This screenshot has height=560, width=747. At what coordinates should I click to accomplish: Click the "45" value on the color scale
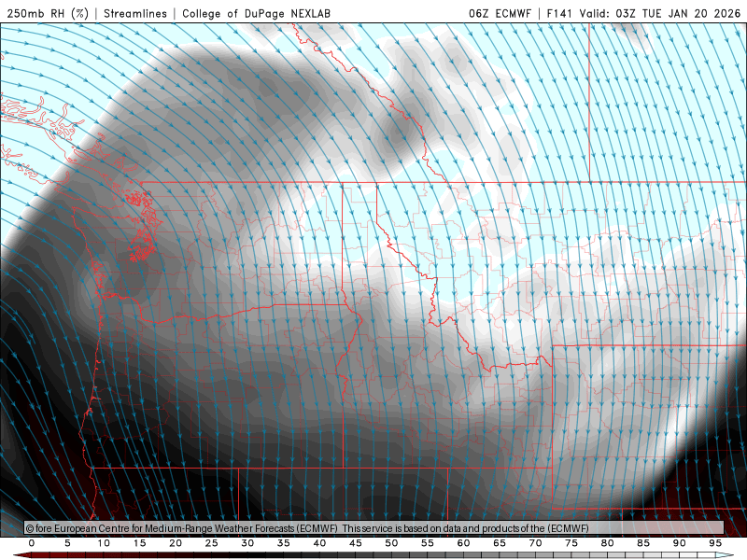click(356, 543)
